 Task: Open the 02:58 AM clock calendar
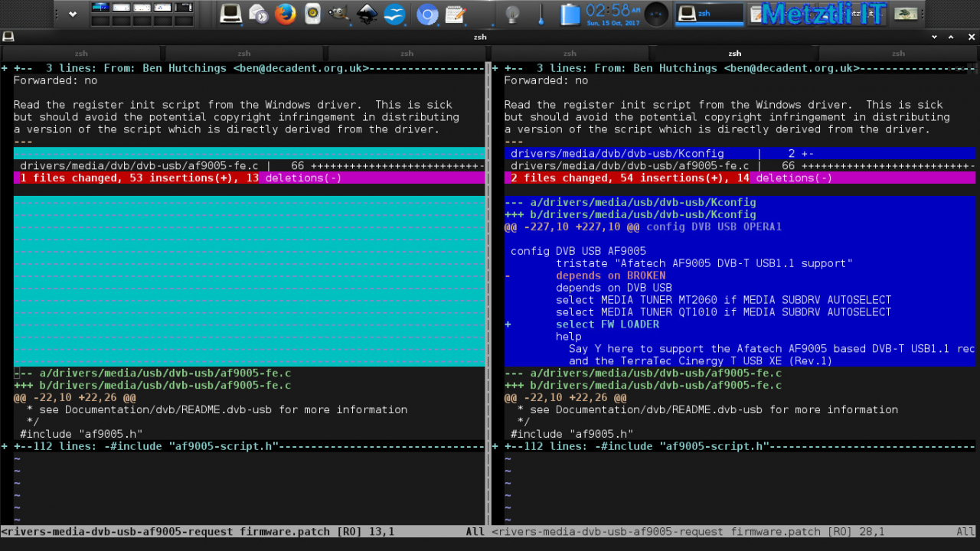(612, 14)
